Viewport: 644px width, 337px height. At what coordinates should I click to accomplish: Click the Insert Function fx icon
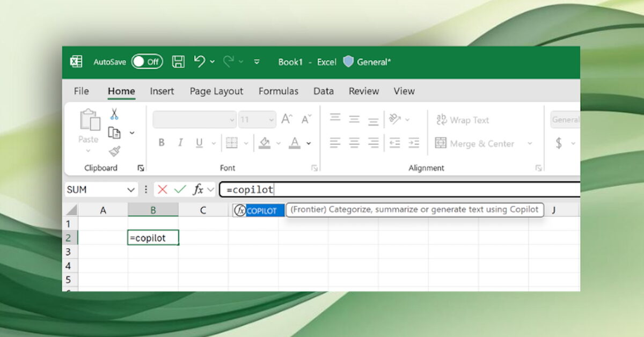198,189
